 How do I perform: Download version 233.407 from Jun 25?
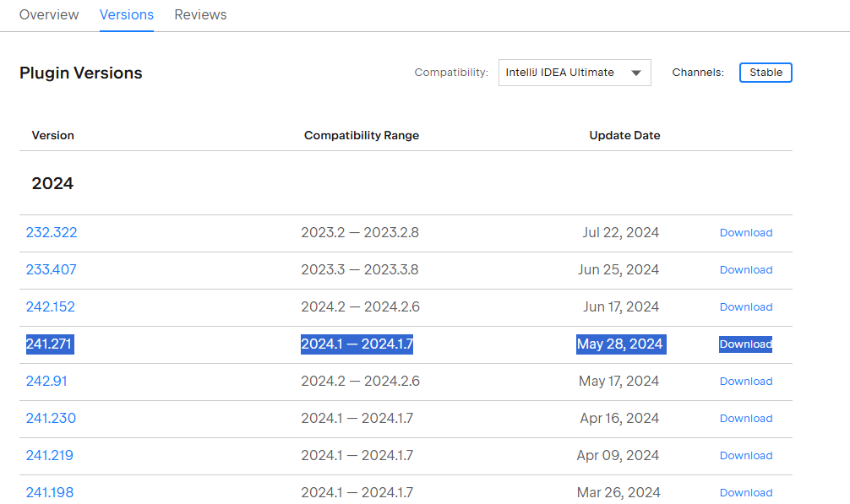click(746, 270)
